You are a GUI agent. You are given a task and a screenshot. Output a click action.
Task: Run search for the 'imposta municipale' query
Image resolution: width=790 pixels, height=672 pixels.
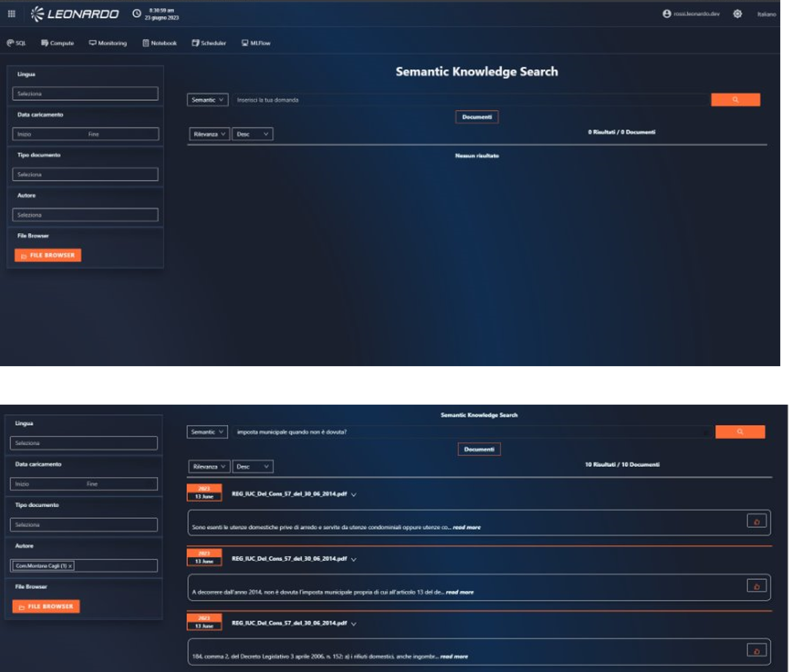coord(740,432)
